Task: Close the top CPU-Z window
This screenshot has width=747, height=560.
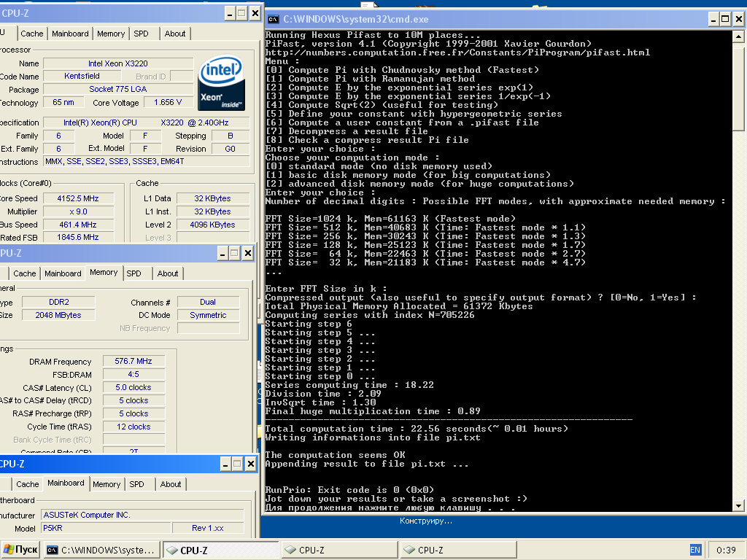Action: [255, 13]
